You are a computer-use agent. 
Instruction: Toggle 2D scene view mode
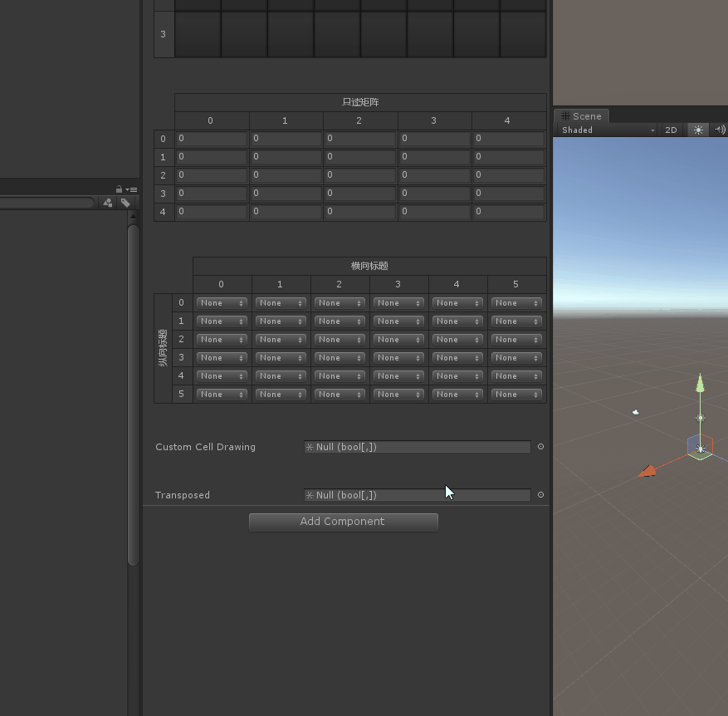point(671,130)
